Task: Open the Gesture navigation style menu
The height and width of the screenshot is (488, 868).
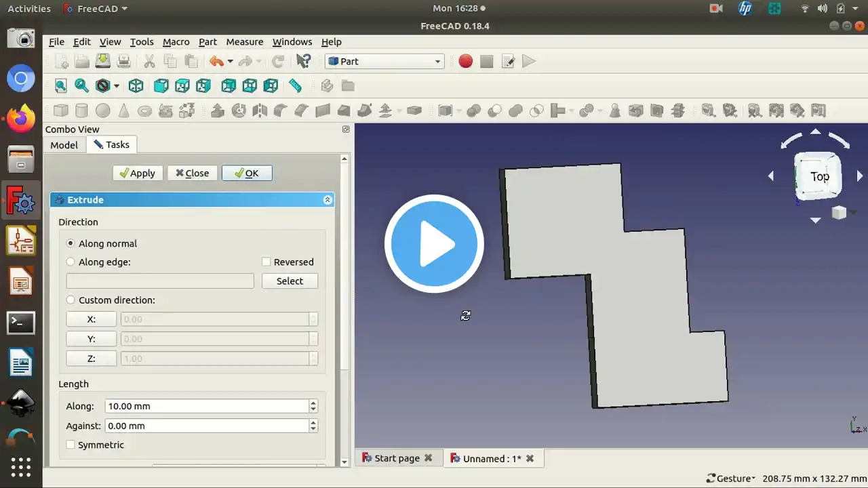Action: pos(731,478)
